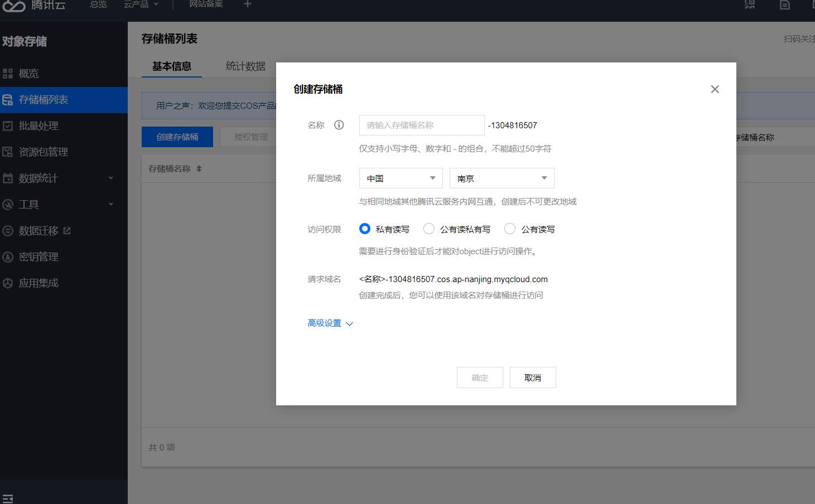
Task: Select 公有读私有写 access permission
Action: (x=429, y=229)
